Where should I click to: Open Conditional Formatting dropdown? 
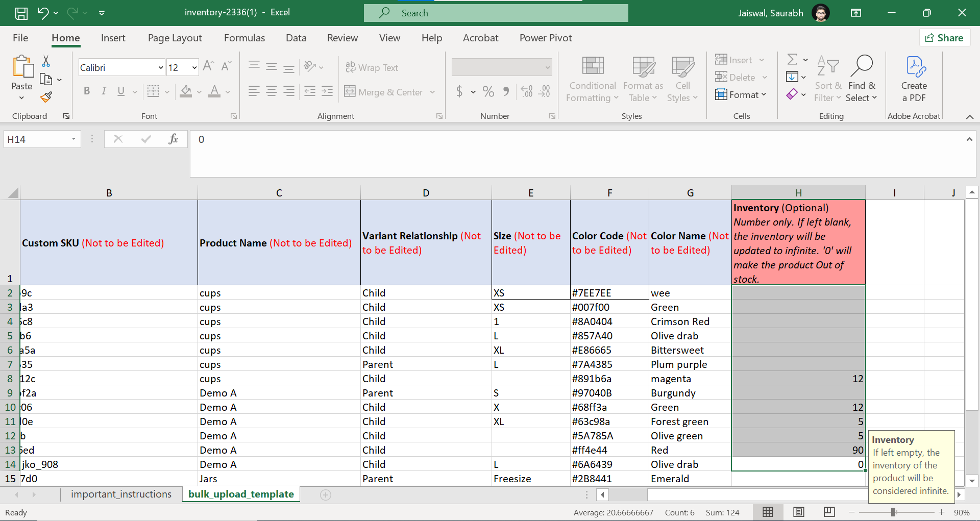point(593,79)
